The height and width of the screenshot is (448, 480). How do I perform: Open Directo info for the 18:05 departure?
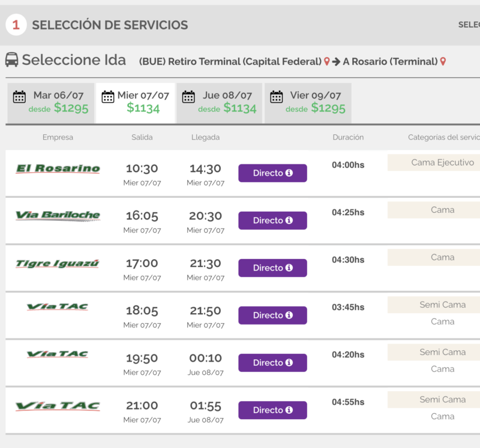point(273,315)
